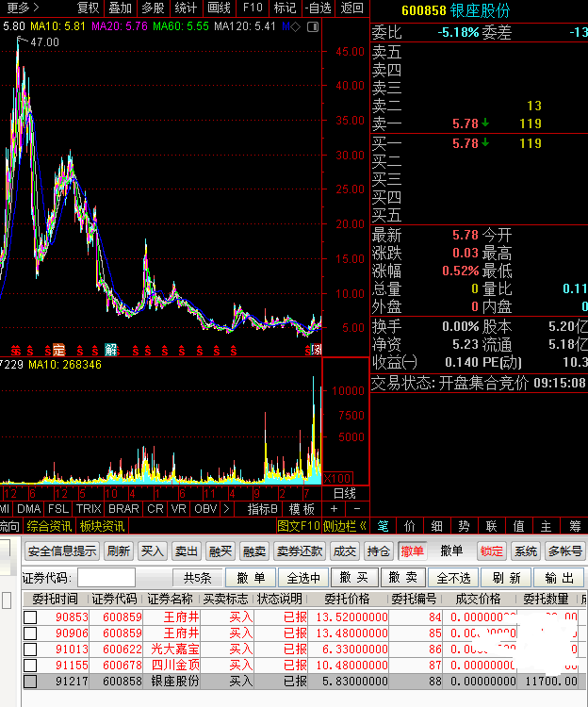Switch to the 势 side tab

click(464, 526)
